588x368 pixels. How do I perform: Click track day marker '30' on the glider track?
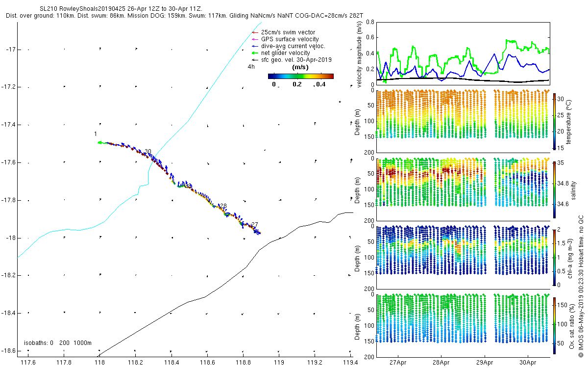click(x=148, y=152)
